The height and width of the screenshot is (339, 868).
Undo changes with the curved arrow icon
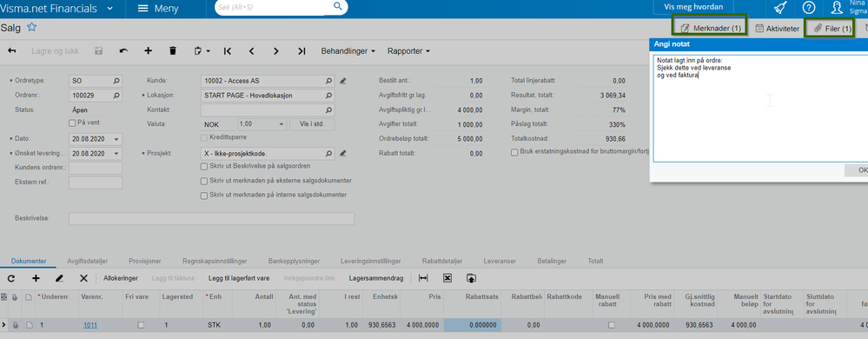coord(123,51)
